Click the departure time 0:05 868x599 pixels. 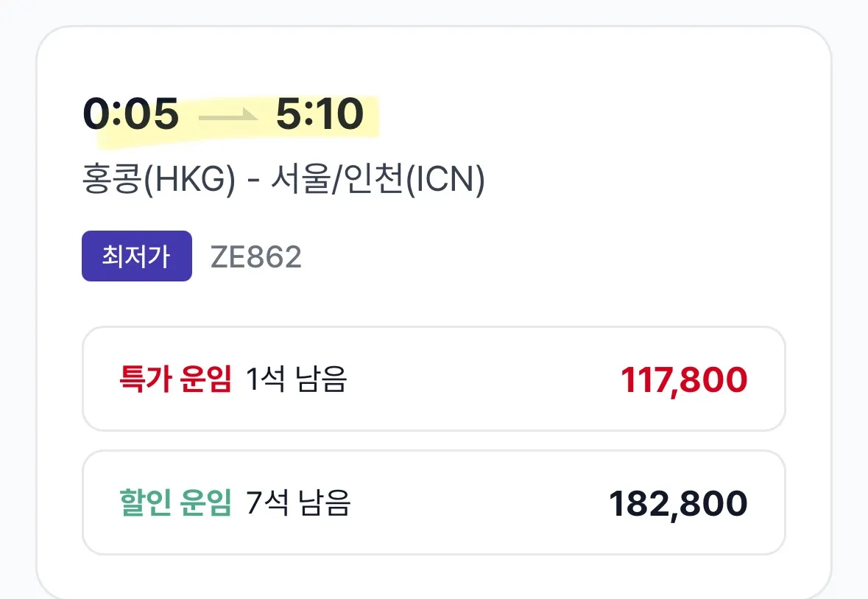tap(131, 115)
